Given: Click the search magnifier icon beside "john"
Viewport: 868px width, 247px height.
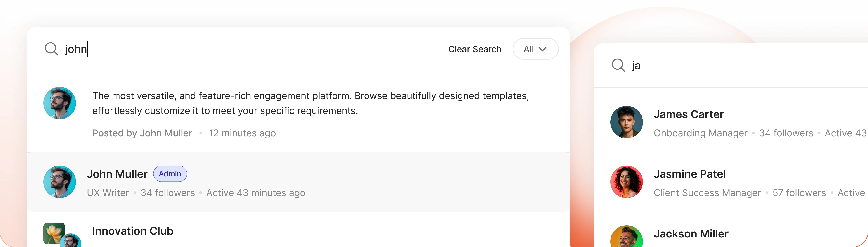Looking at the screenshot, I should tap(51, 49).
